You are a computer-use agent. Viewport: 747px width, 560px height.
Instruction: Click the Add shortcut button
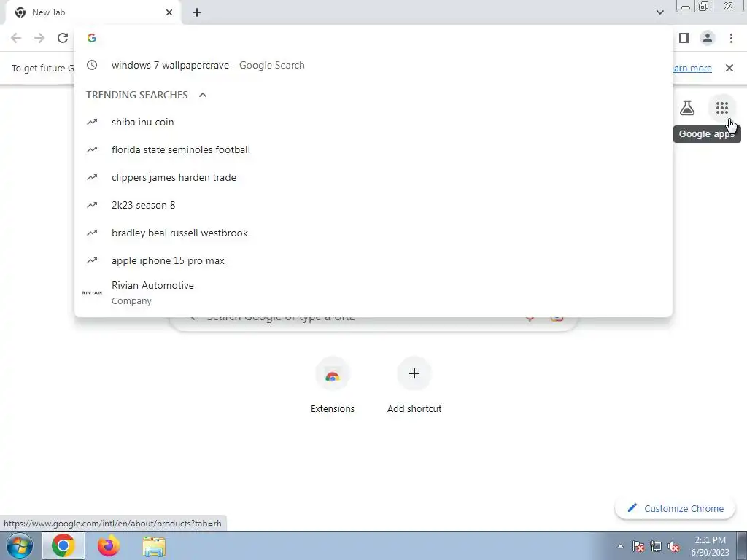pos(414,385)
